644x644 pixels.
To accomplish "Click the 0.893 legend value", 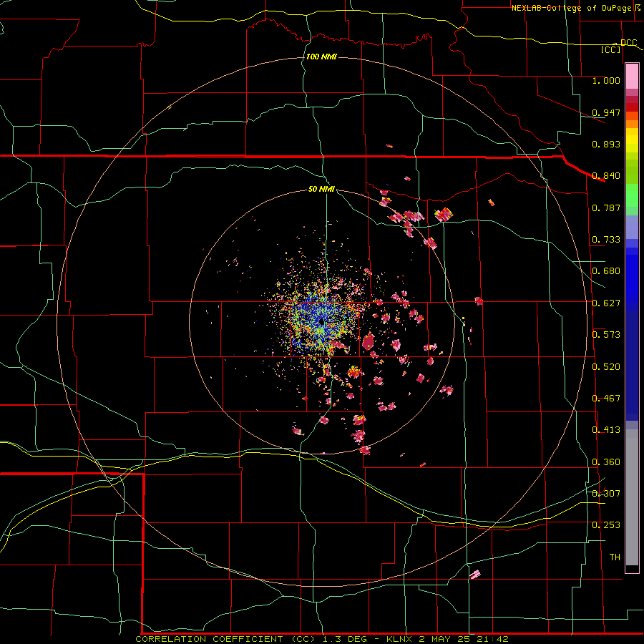I will pyautogui.click(x=606, y=144).
